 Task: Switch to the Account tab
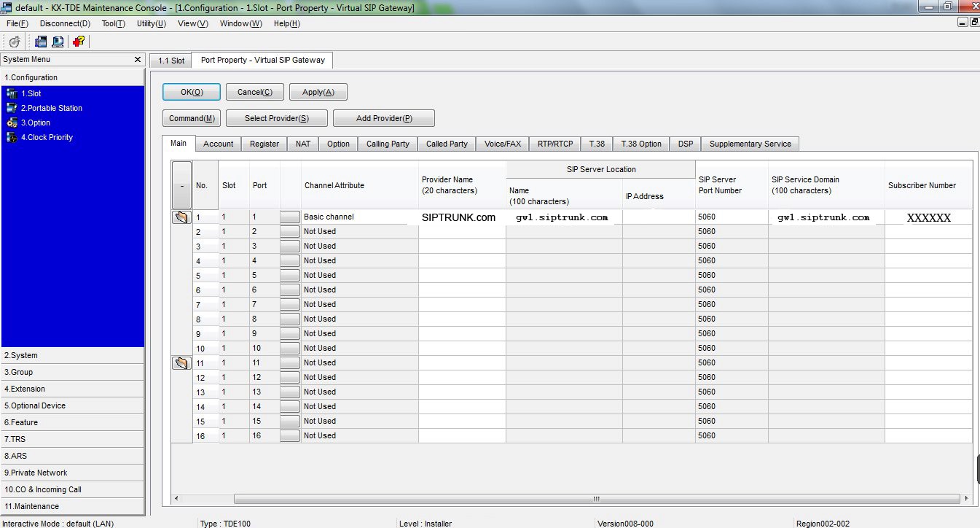[219, 144]
